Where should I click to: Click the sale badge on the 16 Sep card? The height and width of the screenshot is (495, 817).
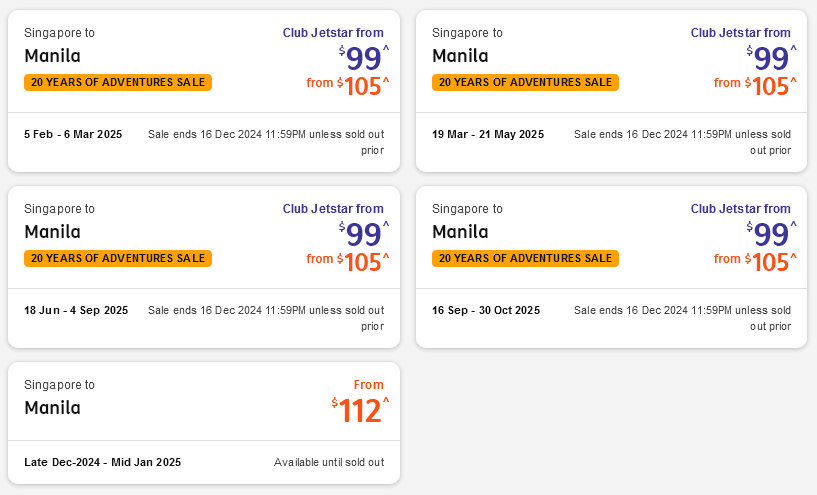coord(525,258)
